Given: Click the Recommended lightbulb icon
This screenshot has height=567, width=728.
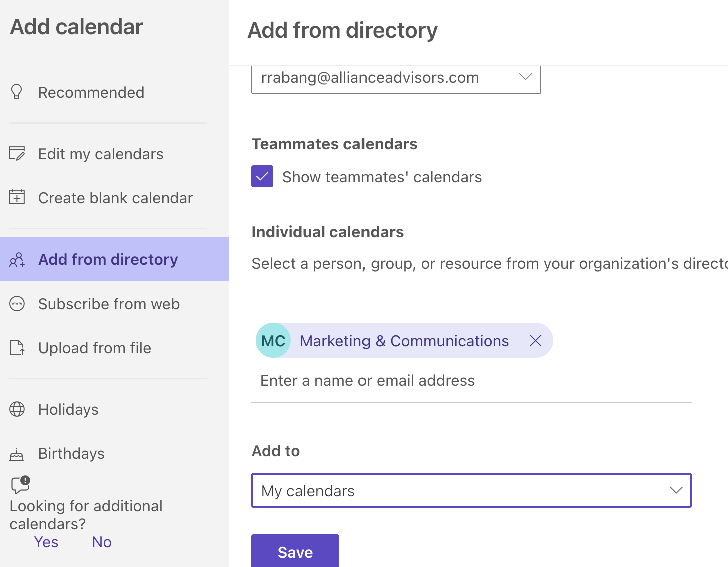Looking at the screenshot, I should pyautogui.click(x=17, y=92).
